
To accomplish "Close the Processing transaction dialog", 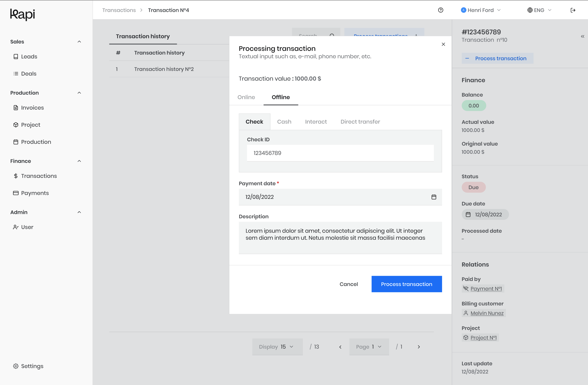I will tap(443, 44).
